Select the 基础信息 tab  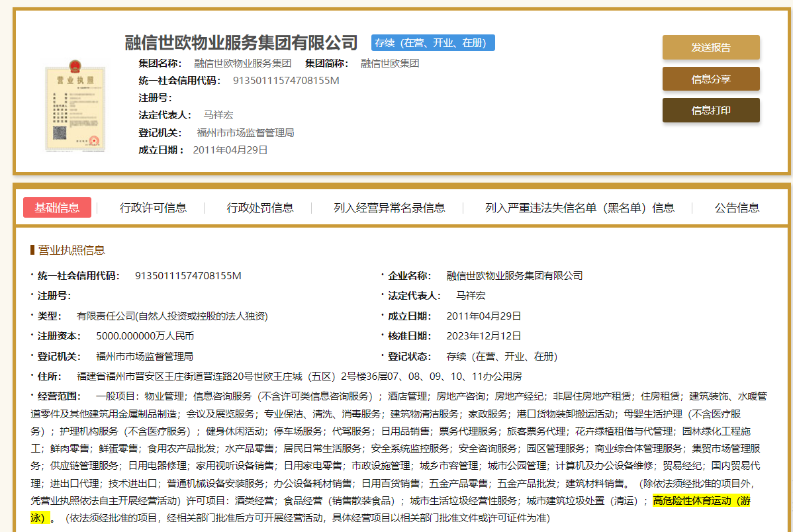tap(57, 208)
